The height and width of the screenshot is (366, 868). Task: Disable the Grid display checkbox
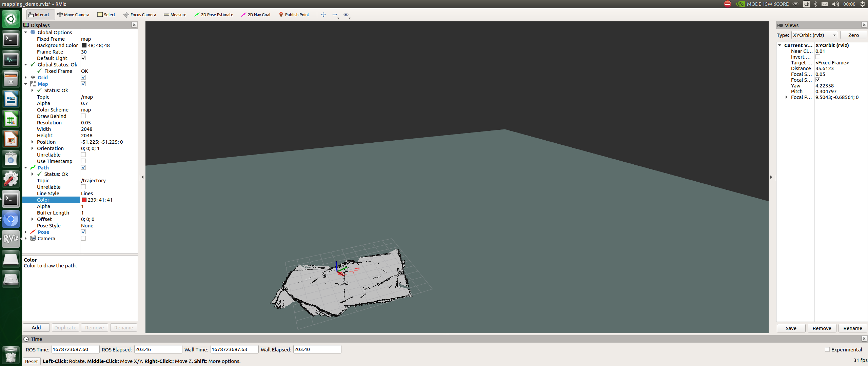point(83,77)
